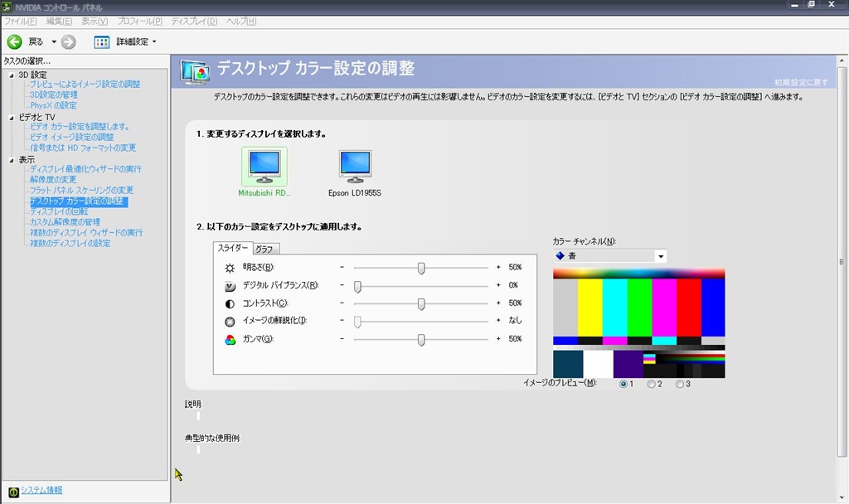The height and width of the screenshot is (504, 849).
Task: Click the contrast half-circle icon
Action: [x=230, y=303]
